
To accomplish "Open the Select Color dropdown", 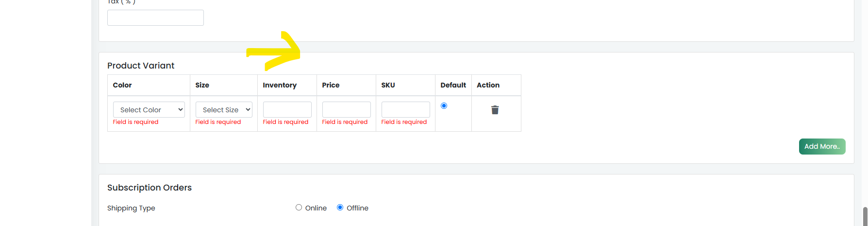I will (x=149, y=110).
